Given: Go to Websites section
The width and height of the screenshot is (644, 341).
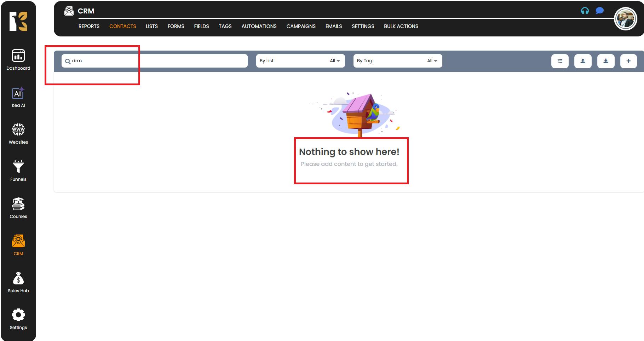Looking at the screenshot, I should [18, 134].
